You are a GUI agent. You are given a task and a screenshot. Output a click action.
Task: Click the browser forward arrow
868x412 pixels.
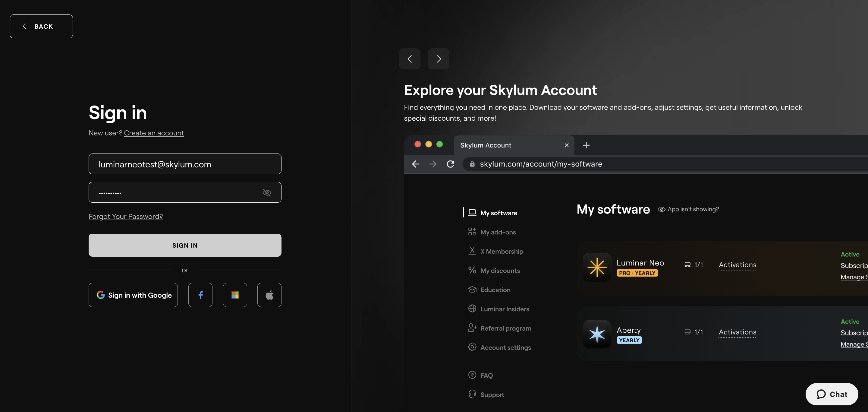coord(433,164)
